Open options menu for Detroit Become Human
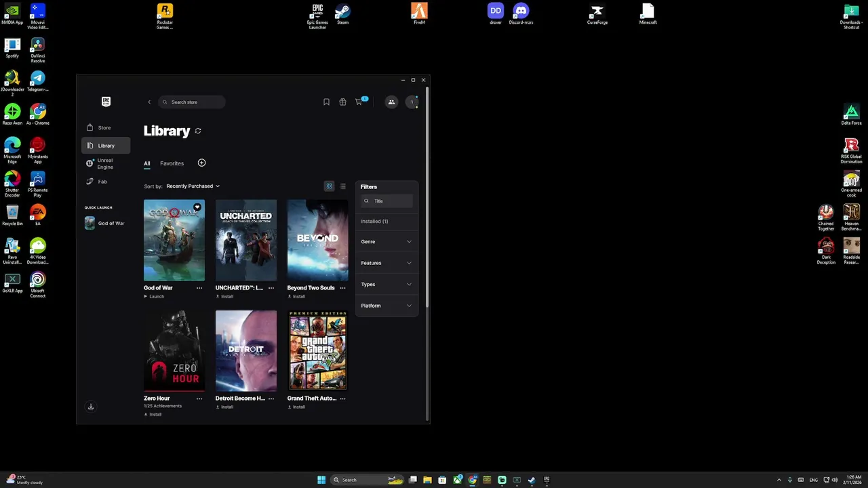 271,399
